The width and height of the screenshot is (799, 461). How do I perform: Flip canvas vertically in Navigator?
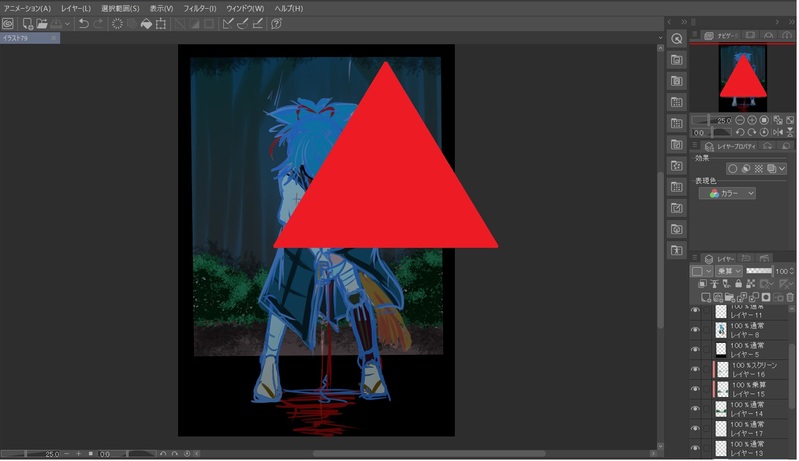[x=790, y=132]
